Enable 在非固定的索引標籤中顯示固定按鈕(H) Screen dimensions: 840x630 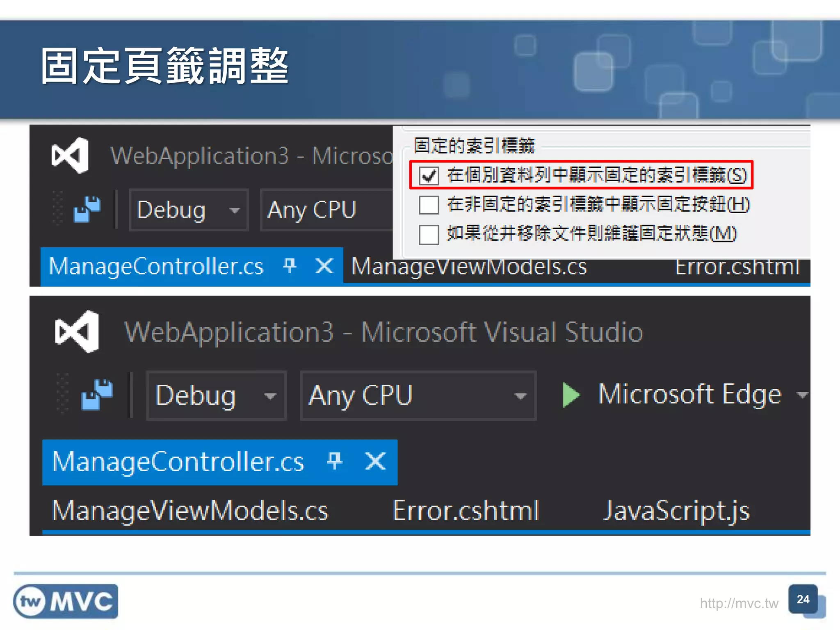click(429, 205)
